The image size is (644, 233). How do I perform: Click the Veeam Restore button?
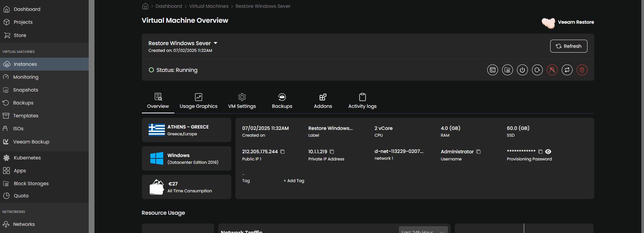(568, 22)
